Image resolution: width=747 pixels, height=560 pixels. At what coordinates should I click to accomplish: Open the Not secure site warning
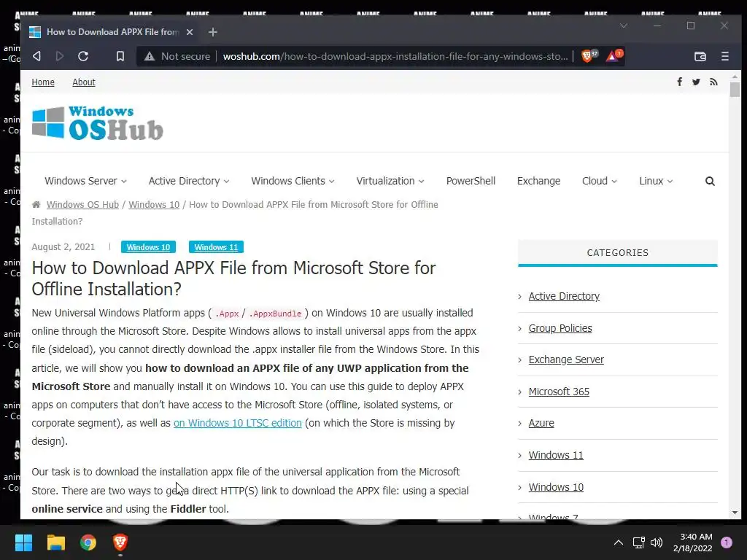[177, 56]
